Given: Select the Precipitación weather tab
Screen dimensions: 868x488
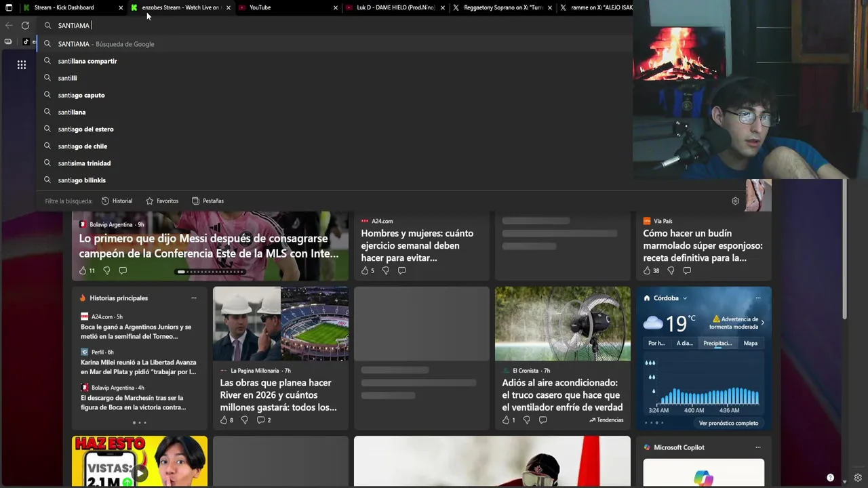Looking at the screenshot, I should (717, 344).
